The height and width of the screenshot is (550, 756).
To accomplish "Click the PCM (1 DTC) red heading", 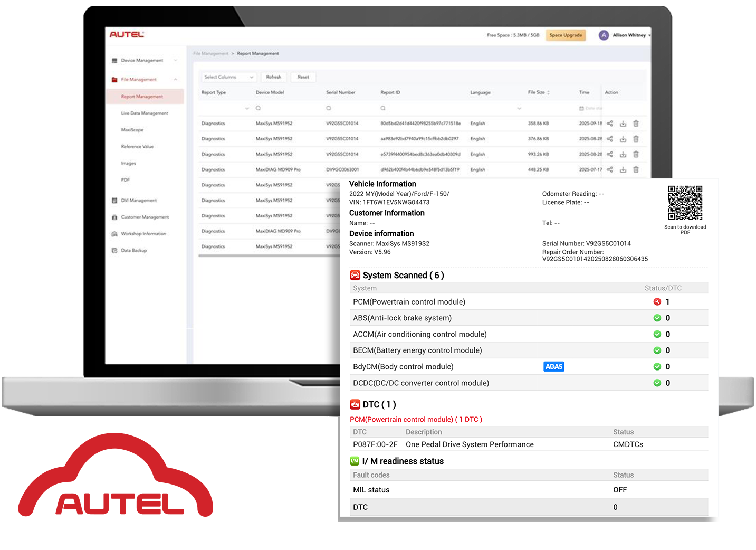I will (x=416, y=419).
